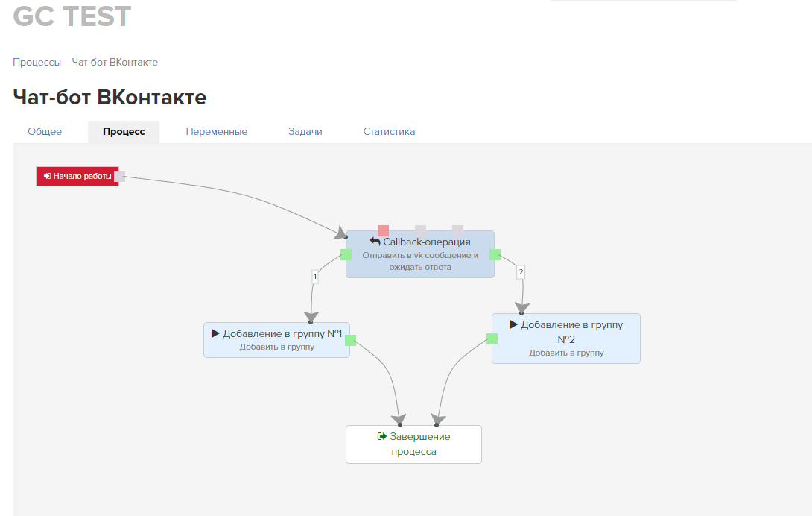Click the green exit icon in Завершение процесса
Viewport: 812px width, 516px height.
click(x=382, y=436)
